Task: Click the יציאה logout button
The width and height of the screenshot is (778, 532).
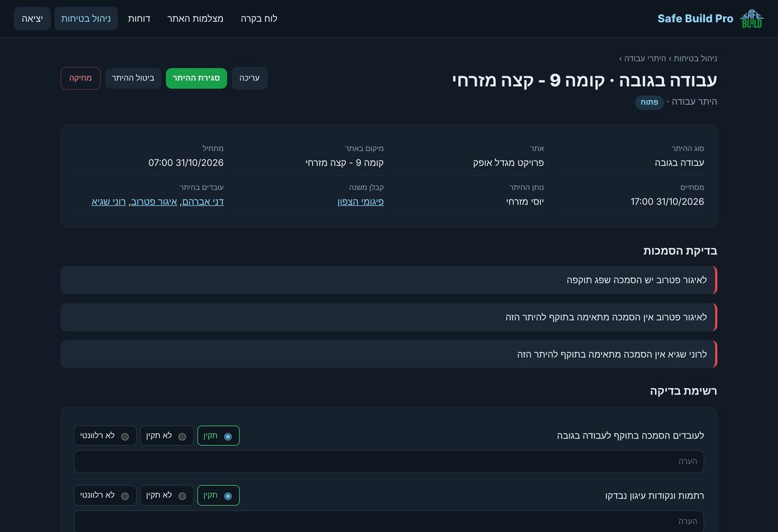Action: [32, 19]
